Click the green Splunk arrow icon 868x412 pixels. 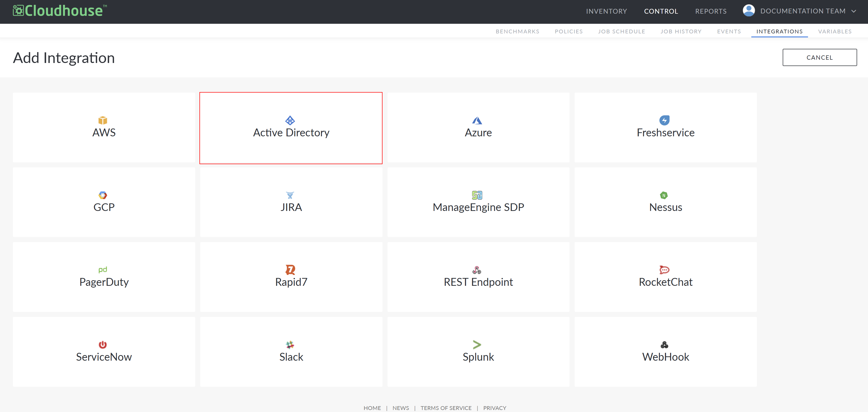pyautogui.click(x=477, y=344)
